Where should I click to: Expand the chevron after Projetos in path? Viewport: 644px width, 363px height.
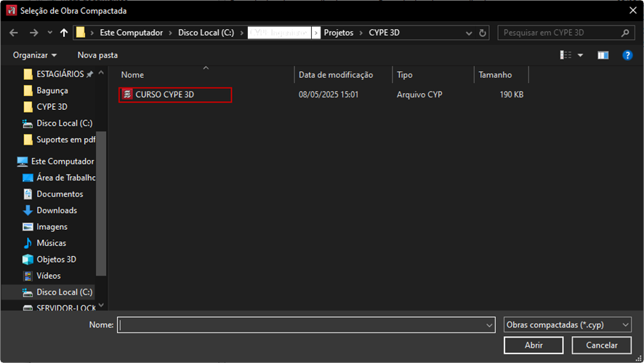361,33
